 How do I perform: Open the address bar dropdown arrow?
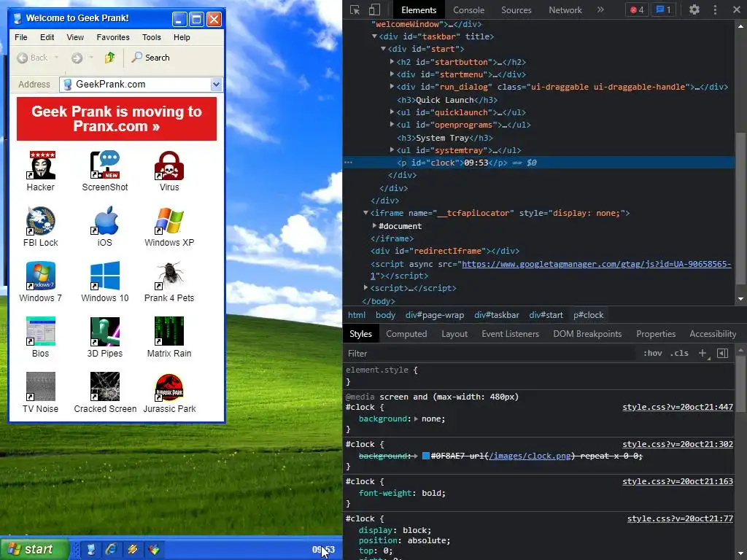coord(216,85)
